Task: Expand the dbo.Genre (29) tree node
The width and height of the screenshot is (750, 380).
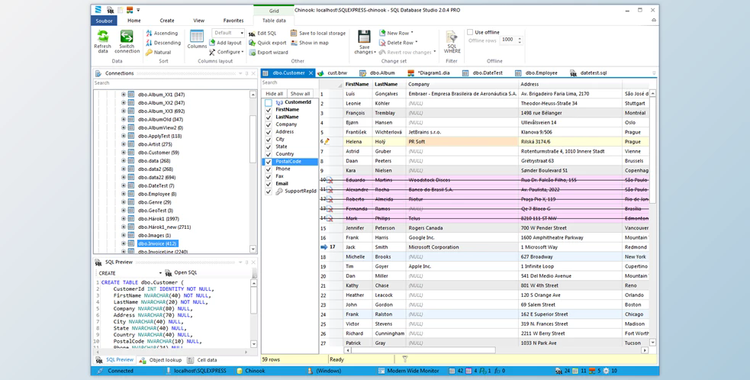Action: (x=123, y=202)
